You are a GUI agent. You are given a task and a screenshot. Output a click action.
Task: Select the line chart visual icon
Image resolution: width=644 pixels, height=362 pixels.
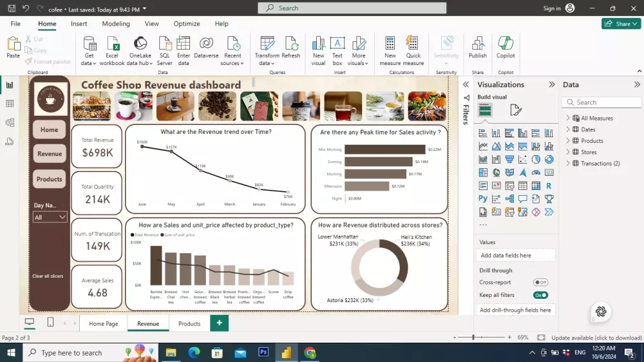[483, 146]
